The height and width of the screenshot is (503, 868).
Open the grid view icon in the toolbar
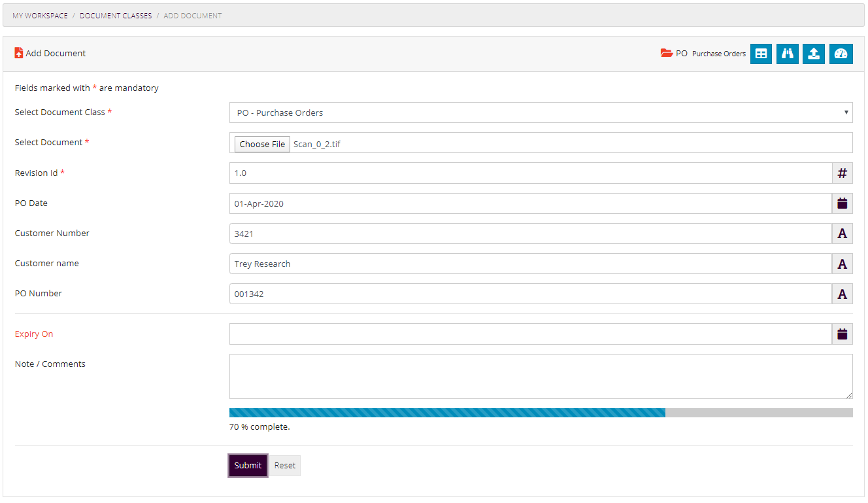(x=761, y=54)
